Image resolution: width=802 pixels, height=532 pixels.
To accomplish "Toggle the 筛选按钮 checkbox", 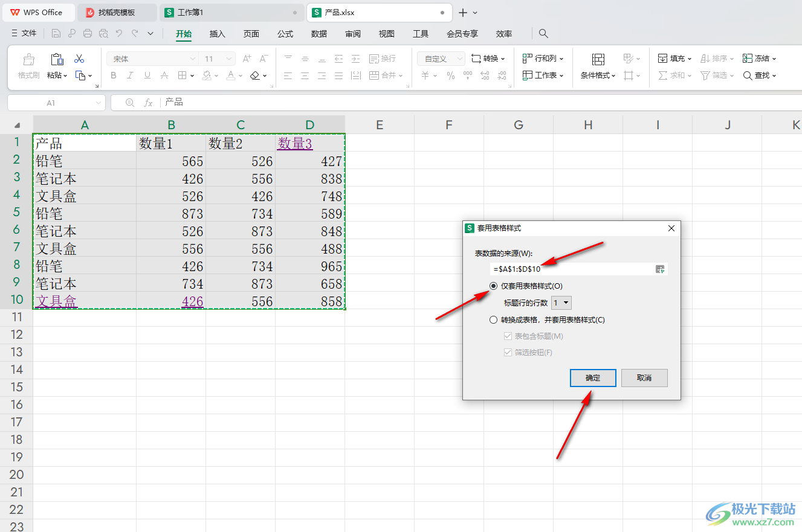I will pos(508,353).
